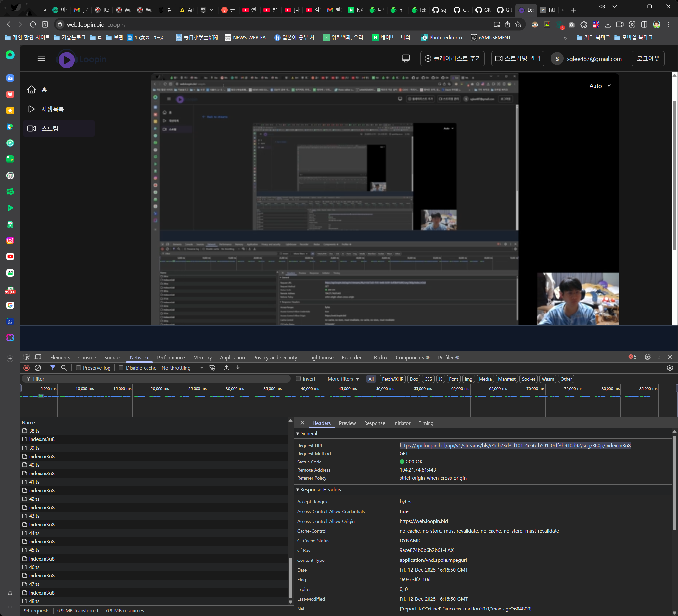Click the 로그아웃 button

[x=647, y=58]
